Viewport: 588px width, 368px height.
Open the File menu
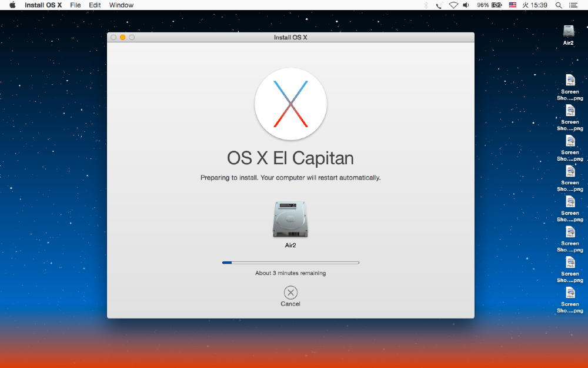click(75, 5)
